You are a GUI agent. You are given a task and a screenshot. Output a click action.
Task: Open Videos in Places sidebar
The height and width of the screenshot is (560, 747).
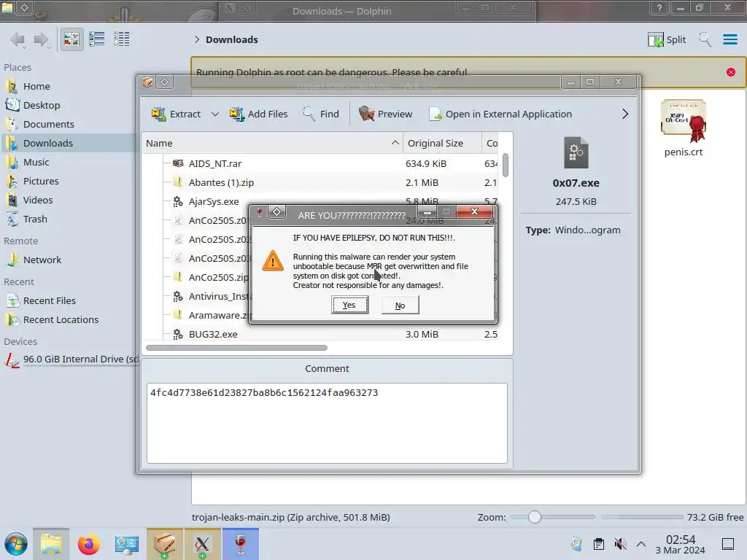click(x=69, y=201)
